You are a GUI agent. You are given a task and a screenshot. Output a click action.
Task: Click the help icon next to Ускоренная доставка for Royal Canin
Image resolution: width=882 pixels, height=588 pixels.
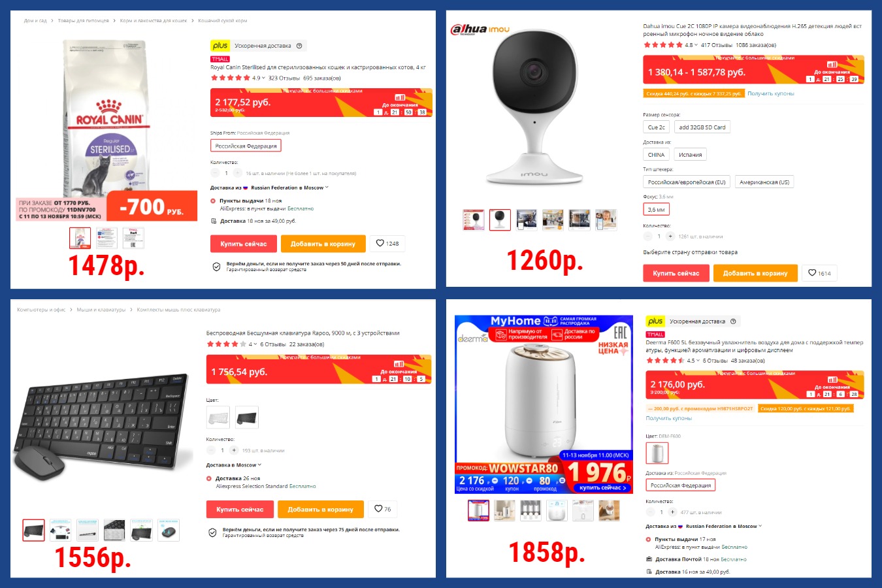(x=299, y=46)
